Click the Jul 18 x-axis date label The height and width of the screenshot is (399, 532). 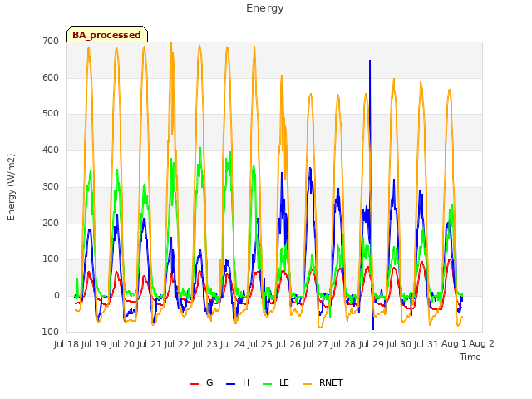[66, 344]
